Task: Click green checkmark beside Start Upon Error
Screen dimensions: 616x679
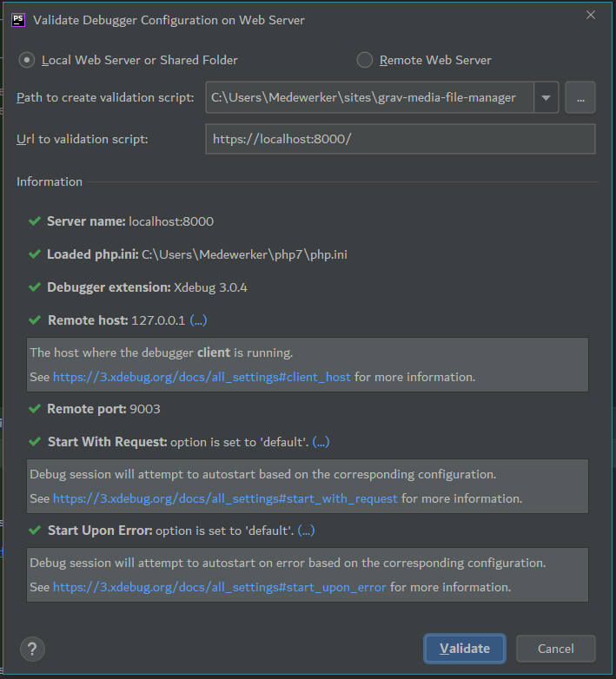Action: [x=35, y=530]
